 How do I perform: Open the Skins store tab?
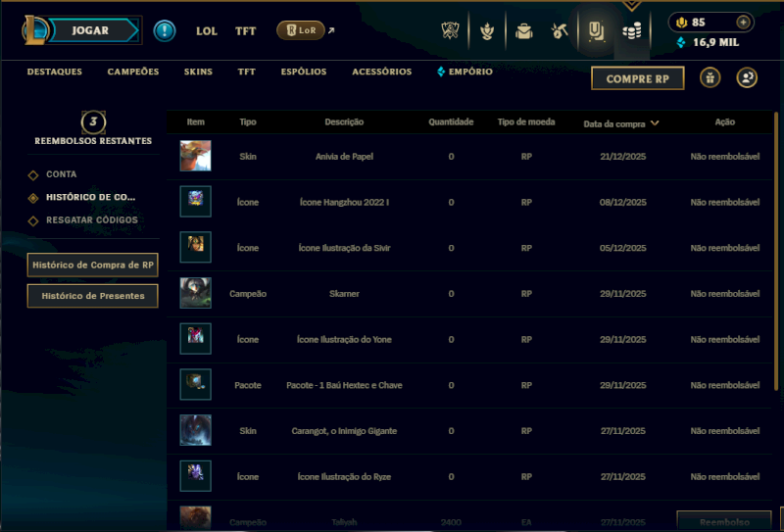click(x=198, y=72)
